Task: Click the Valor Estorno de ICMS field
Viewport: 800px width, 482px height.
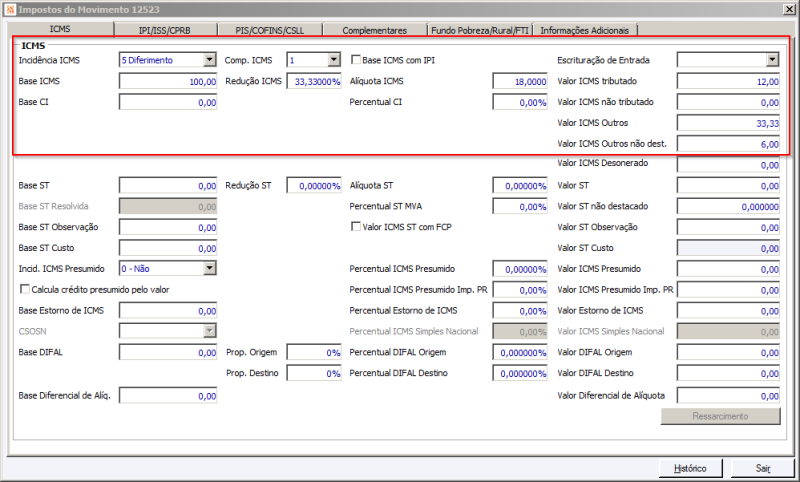Action: click(728, 311)
